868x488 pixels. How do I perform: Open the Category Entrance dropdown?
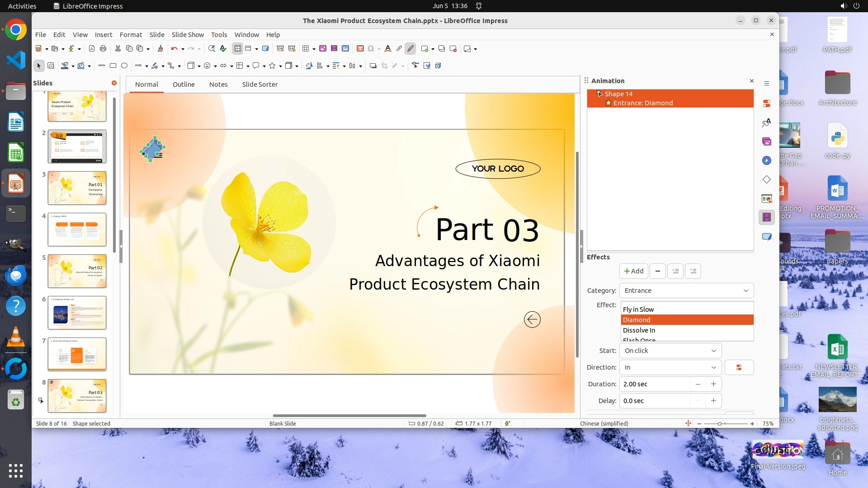(x=686, y=291)
